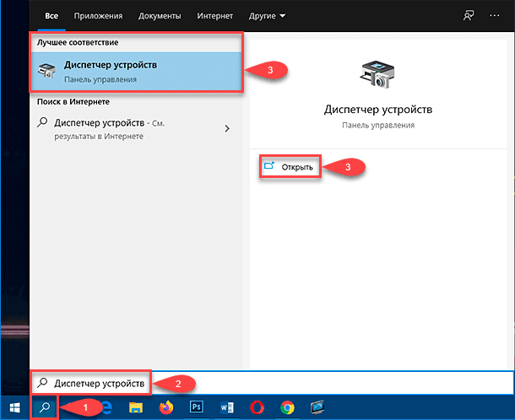Open Firefox from the taskbar
Viewport: 515px width, 420px height.
pos(166,407)
